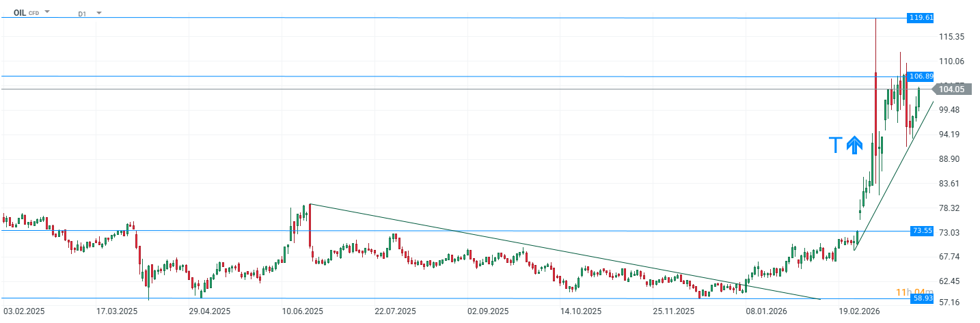This screenshot has width=980, height=323.
Task: Select the blue T text annotation
Action: pos(835,145)
